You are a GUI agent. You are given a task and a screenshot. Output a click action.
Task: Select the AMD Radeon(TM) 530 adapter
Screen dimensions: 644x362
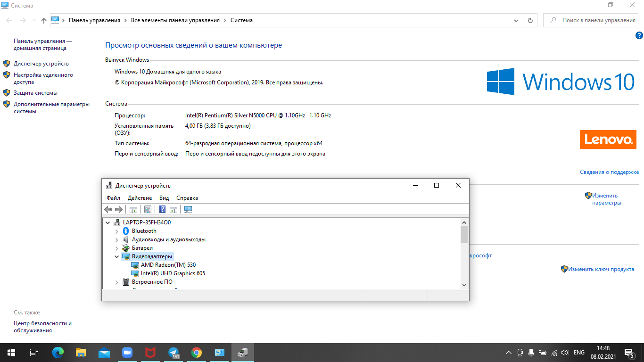pos(168,265)
